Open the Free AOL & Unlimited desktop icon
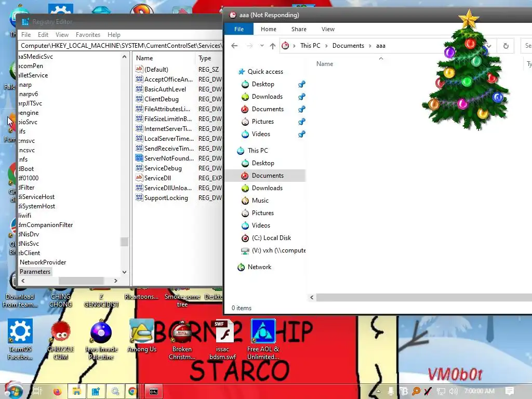 click(263, 339)
